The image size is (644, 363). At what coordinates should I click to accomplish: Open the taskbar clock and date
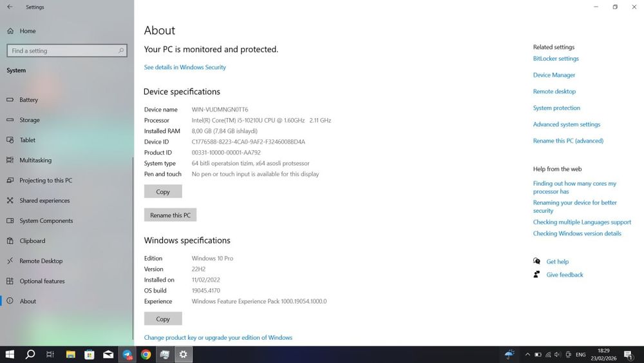point(603,355)
